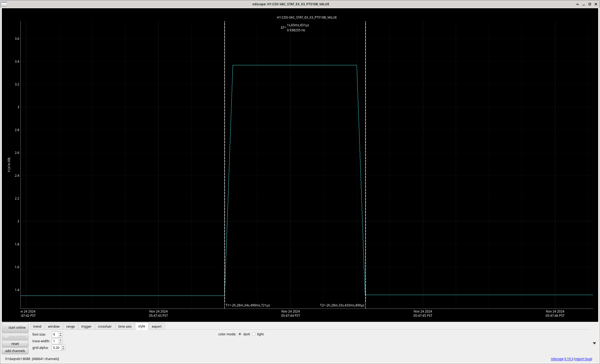Increase trace width with up arrow

[x=61, y=340]
